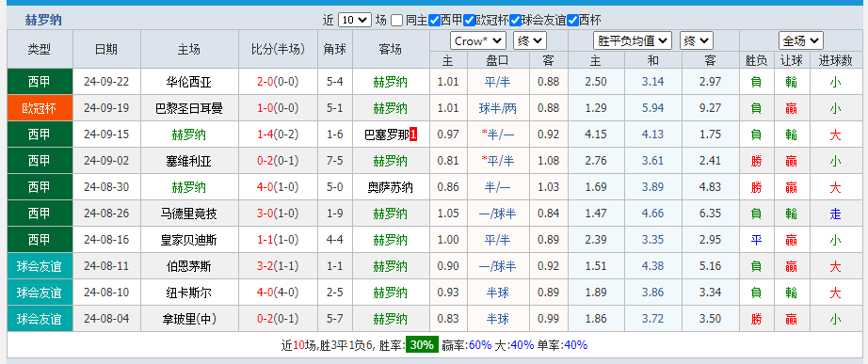Open the 华伦西亚 home team link

tap(189, 82)
